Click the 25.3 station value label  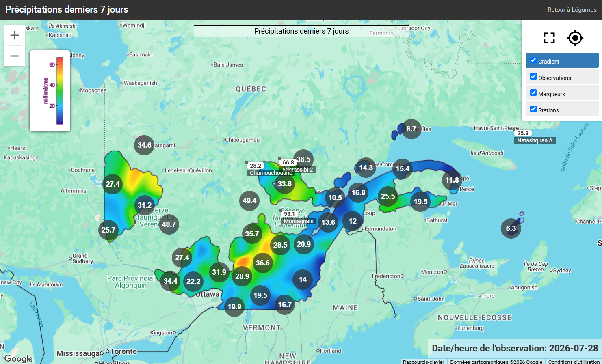[523, 133]
